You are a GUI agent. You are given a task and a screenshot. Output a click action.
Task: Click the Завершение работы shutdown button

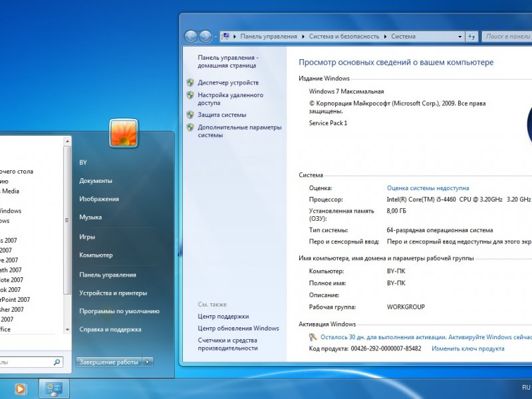(x=109, y=362)
